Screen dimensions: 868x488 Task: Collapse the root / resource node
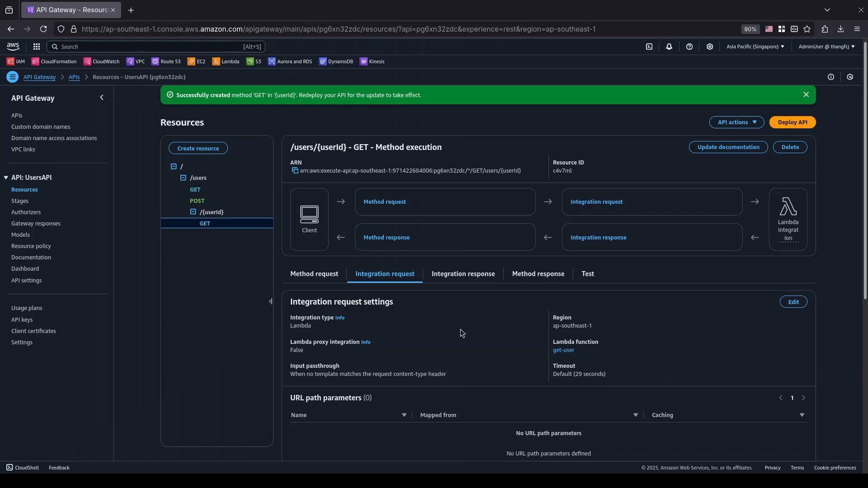point(174,166)
